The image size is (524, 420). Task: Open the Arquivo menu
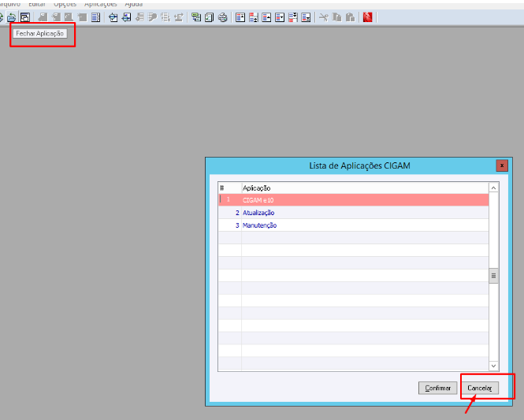point(10,4)
